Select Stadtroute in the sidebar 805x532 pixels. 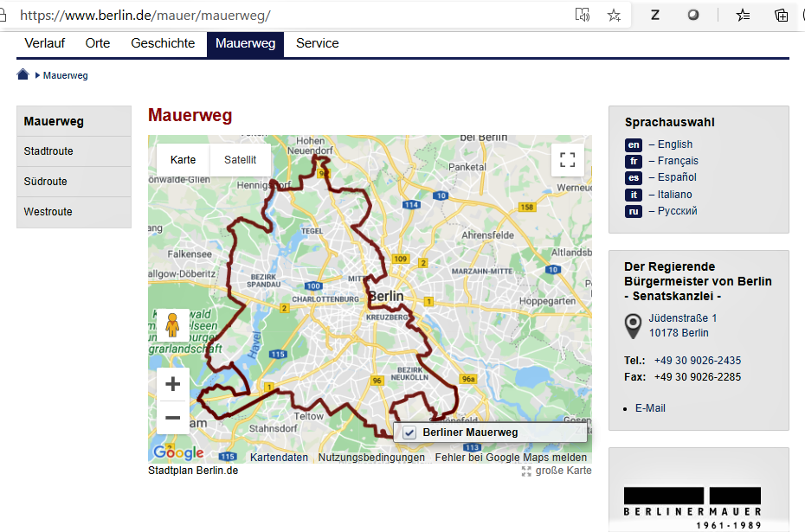click(x=48, y=151)
